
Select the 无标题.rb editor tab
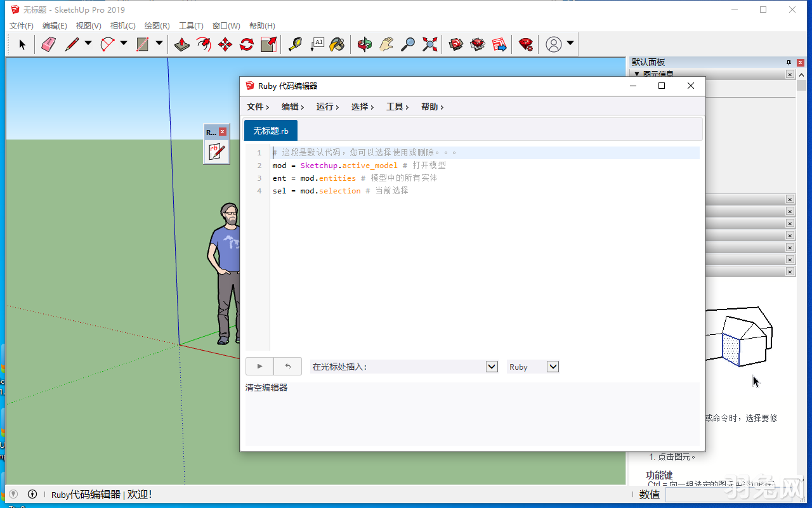pos(270,129)
